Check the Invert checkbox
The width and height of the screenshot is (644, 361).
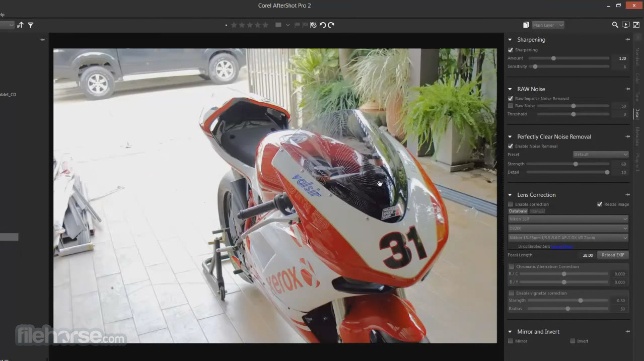[573, 341]
